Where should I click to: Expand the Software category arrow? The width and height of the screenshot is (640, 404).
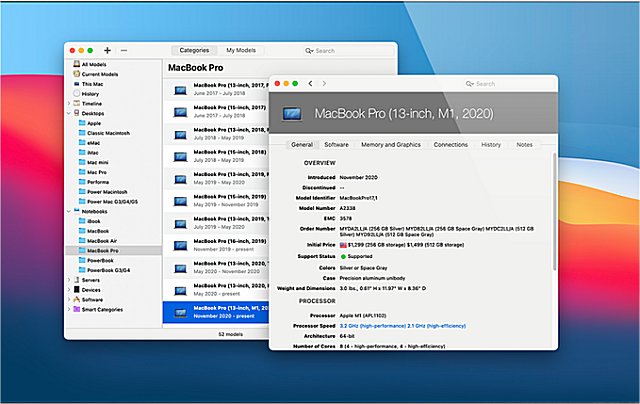tap(69, 299)
